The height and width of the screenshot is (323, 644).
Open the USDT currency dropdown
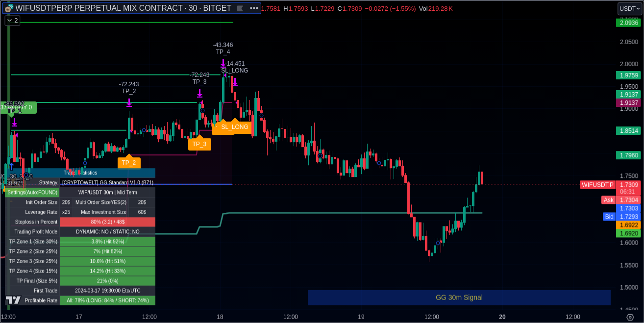pos(629,8)
